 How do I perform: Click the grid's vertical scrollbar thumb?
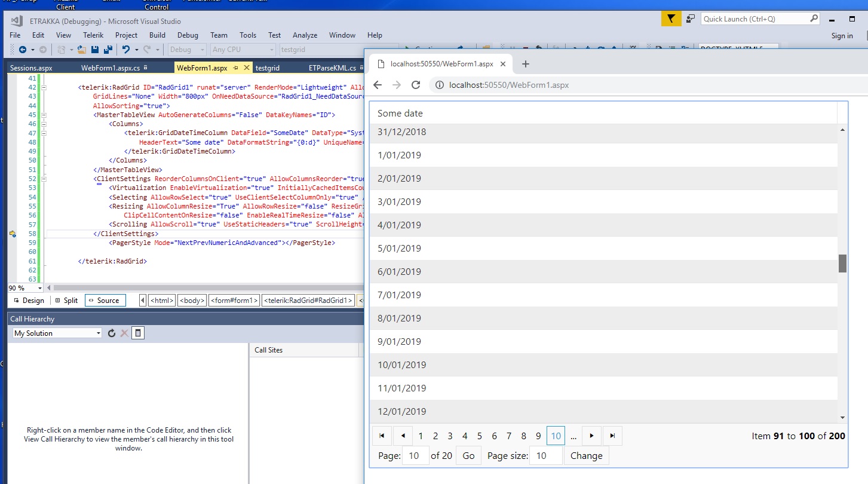point(842,264)
